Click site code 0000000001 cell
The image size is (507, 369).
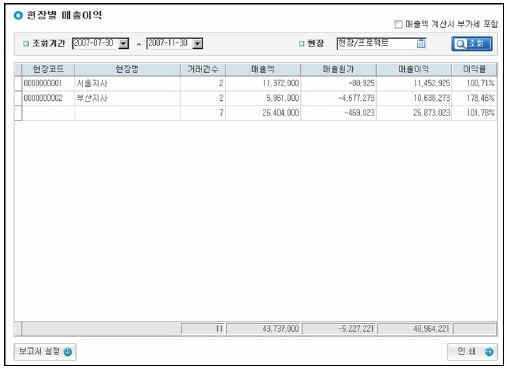pyautogui.click(x=48, y=83)
